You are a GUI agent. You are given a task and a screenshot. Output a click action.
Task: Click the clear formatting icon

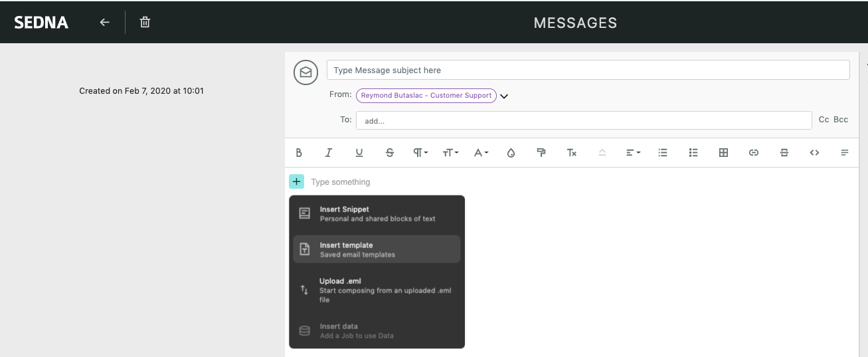coord(572,152)
